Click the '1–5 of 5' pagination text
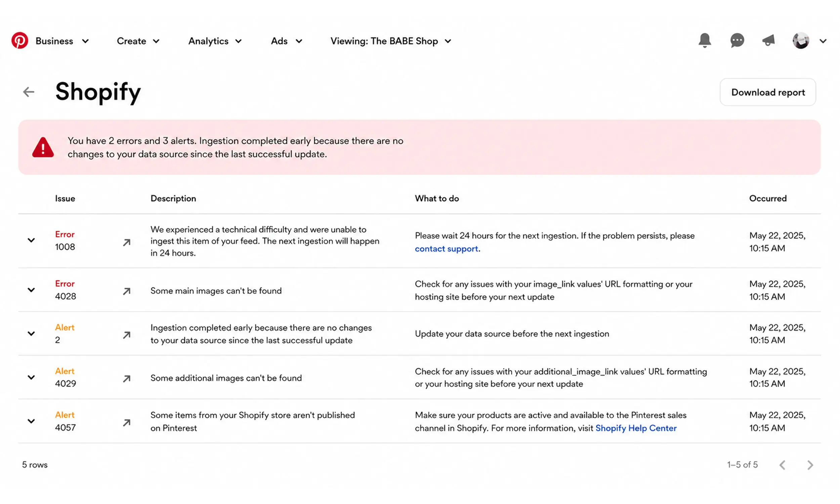Image resolution: width=840 pixels, height=504 pixels. 742,465
